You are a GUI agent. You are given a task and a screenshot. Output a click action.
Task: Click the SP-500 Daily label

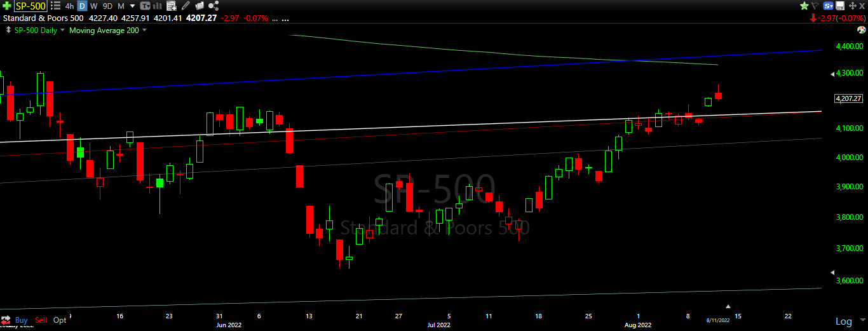(36, 30)
